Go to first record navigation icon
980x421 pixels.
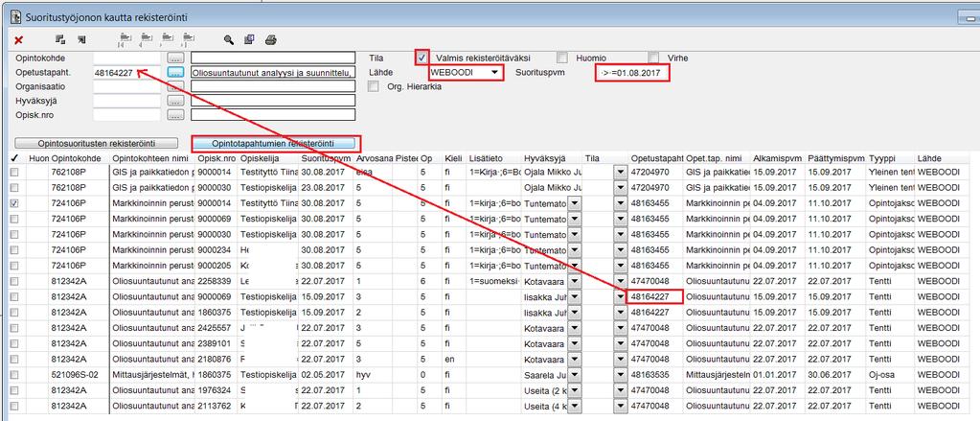[x=125, y=40]
